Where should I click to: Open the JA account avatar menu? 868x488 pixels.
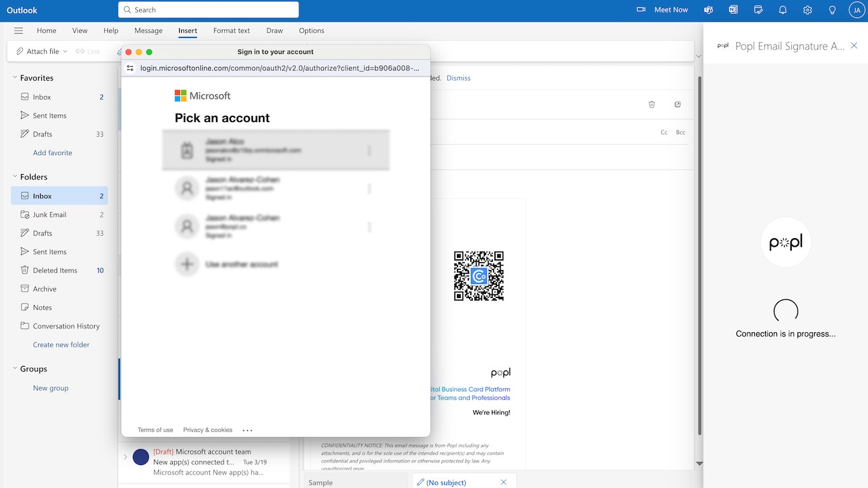pos(856,10)
